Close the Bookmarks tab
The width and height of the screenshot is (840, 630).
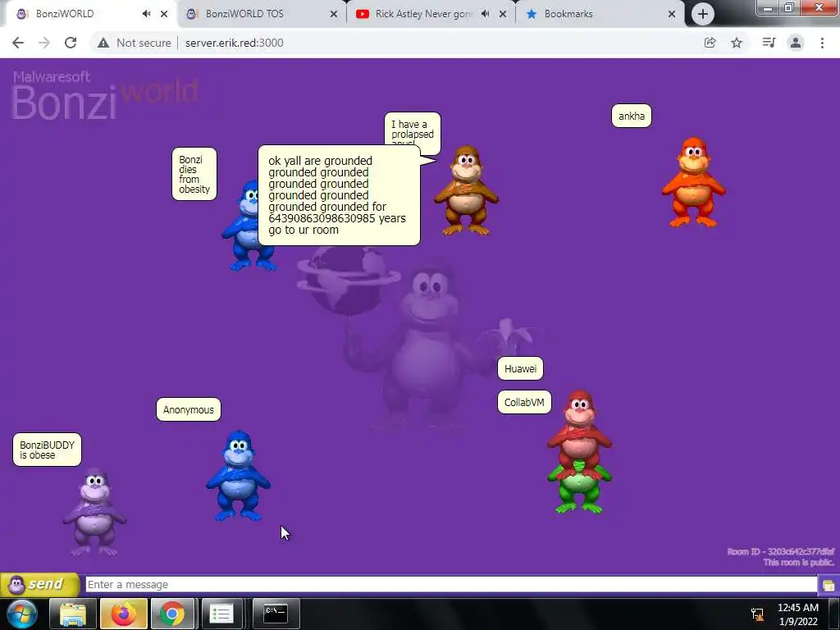[672, 14]
